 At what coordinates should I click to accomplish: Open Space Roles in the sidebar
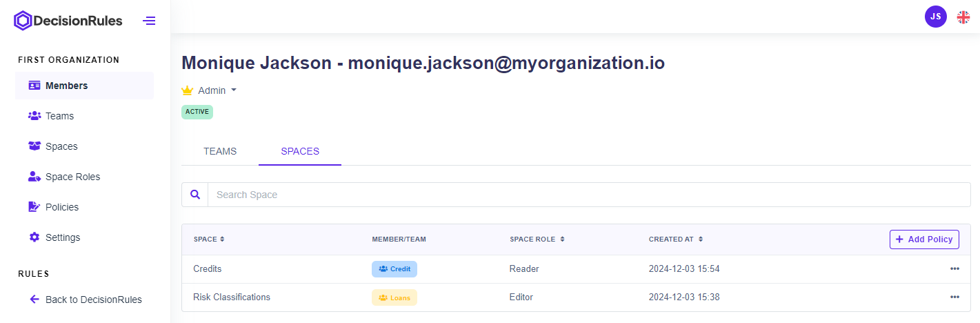click(x=72, y=177)
